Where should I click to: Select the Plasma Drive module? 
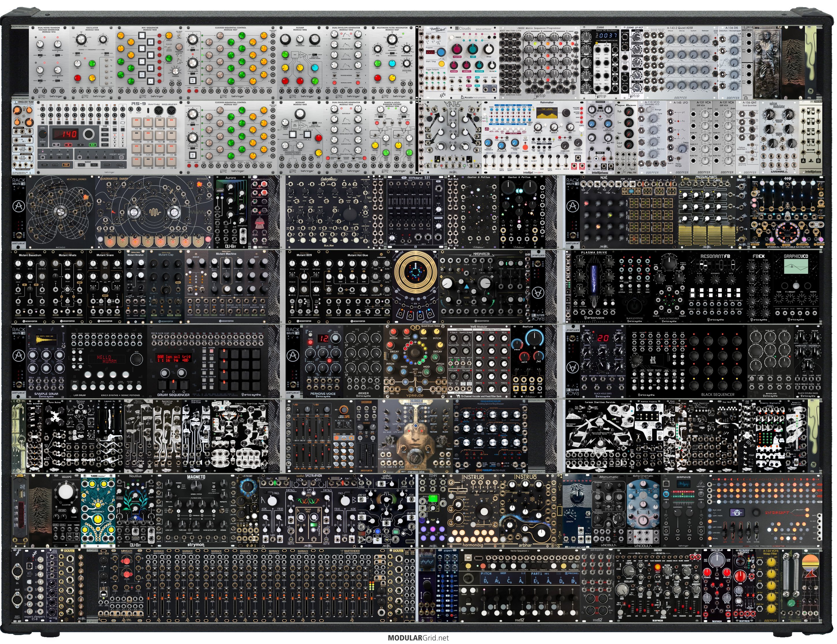(x=594, y=287)
